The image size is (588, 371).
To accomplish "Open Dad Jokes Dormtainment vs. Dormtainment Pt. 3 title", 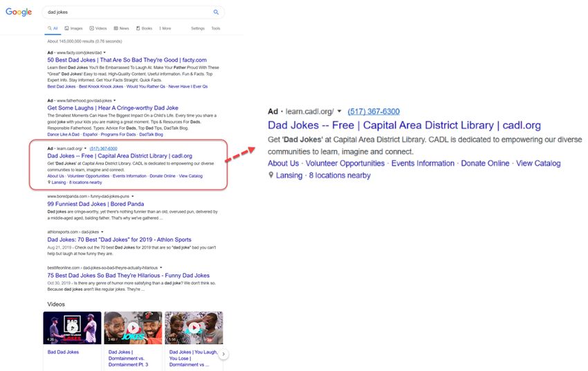I will (x=128, y=359).
